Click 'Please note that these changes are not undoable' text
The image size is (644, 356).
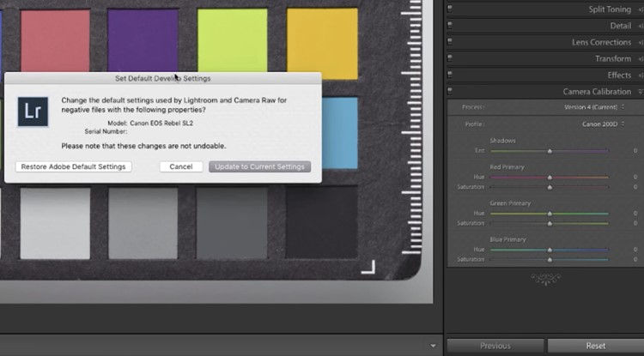click(143, 146)
